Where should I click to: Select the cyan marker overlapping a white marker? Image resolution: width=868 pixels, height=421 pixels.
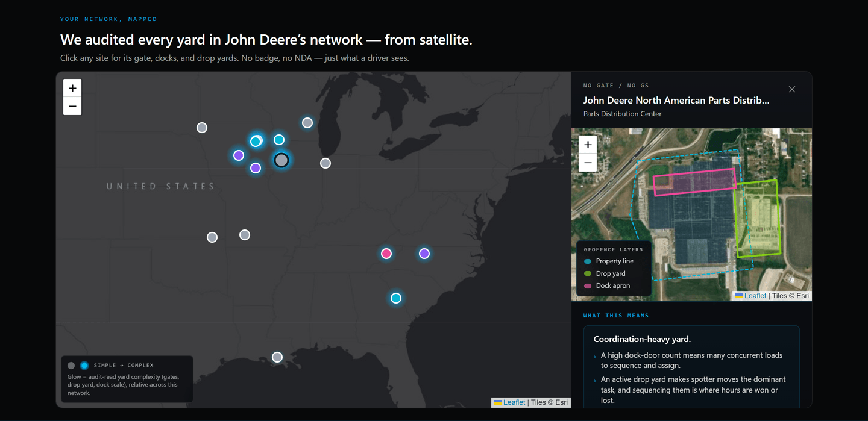tap(256, 142)
